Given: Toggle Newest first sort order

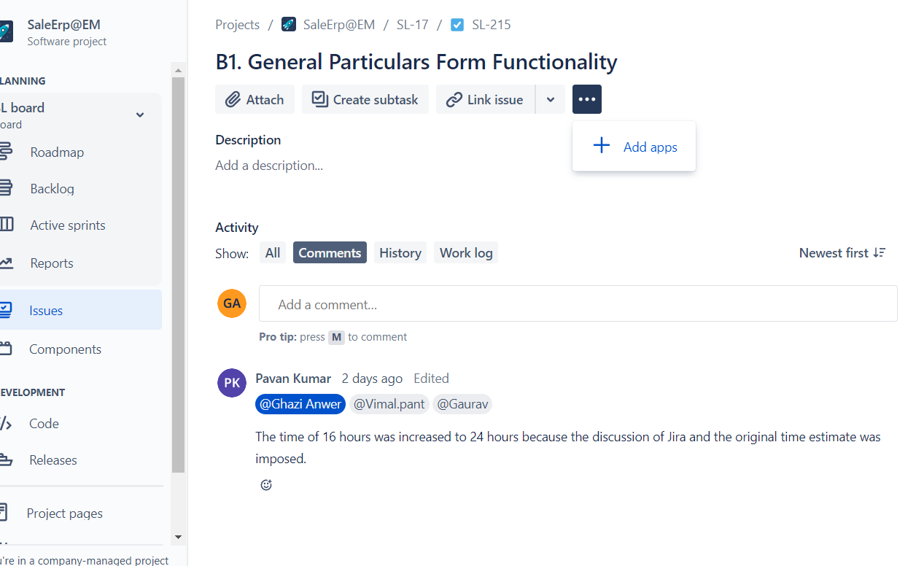Looking at the screenshot, I should 842,252.
